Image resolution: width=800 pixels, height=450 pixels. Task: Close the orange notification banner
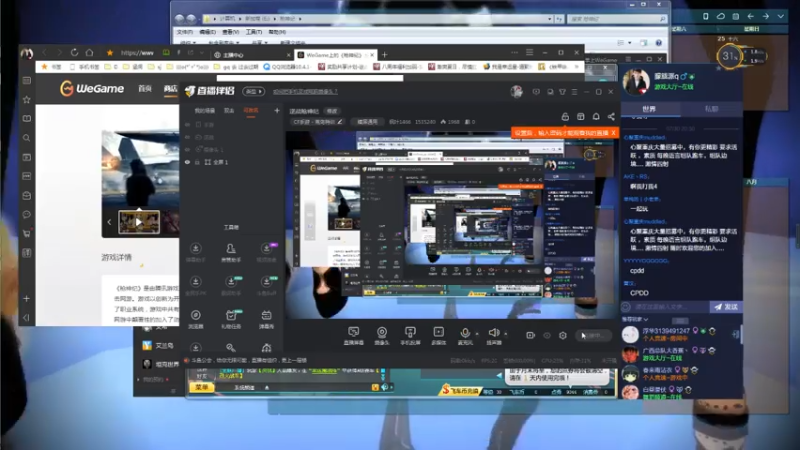pyautogui.click(x=613, y=133)
